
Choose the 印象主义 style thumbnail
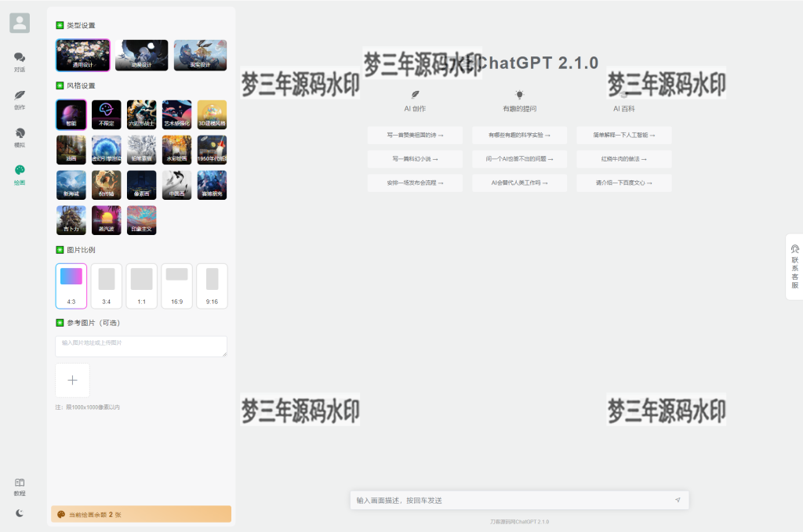(141, 220)
